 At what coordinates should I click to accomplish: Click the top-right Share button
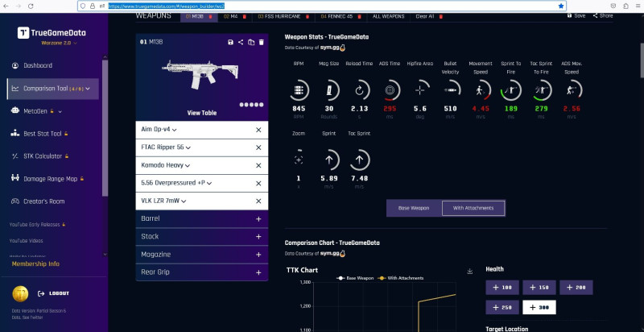(x=603, y=15)
